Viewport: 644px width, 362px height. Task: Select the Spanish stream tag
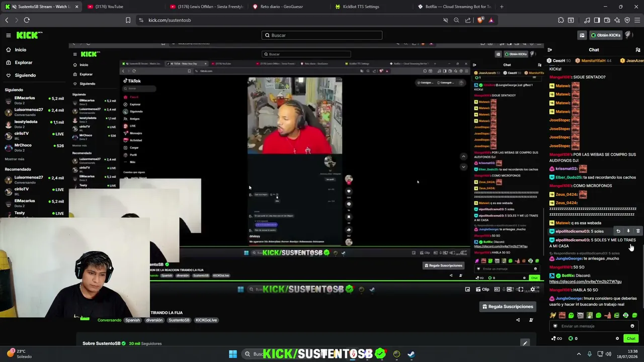click(x=133, y=320)
